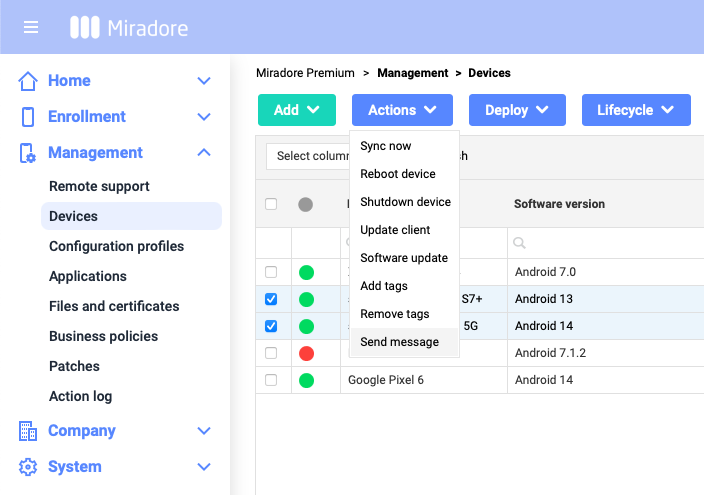Sort by Software version column header
Screen dimensions: 704x495
tap(559, 204)
